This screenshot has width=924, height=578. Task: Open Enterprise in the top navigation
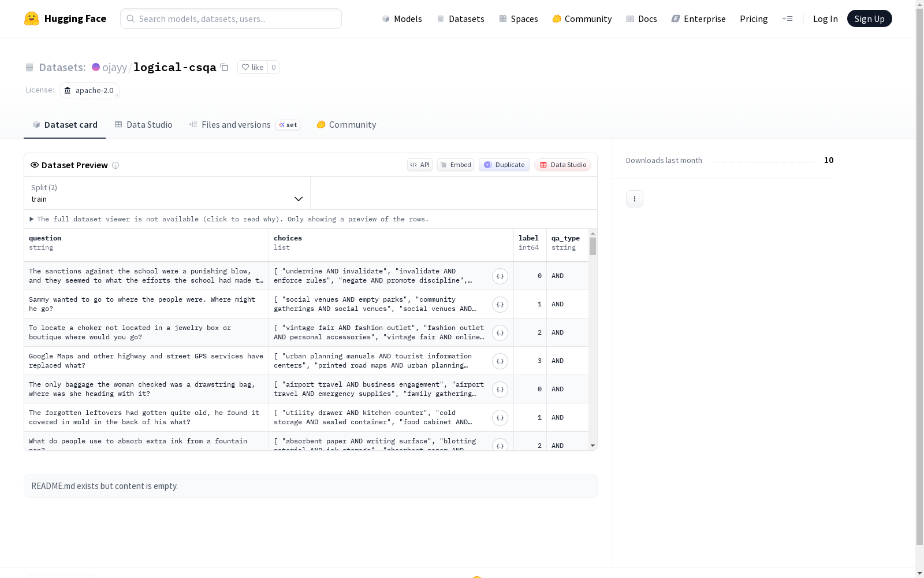698,18
